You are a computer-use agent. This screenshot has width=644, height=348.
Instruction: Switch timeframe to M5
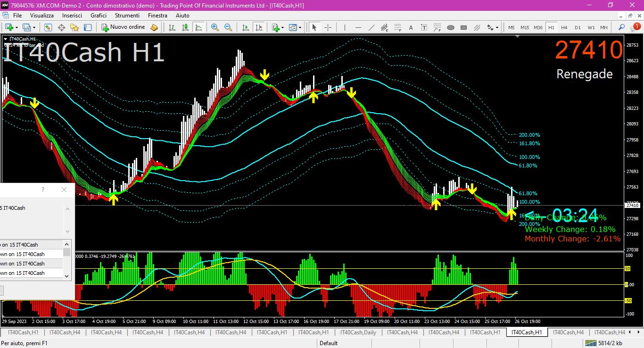(x=512, y=27)
